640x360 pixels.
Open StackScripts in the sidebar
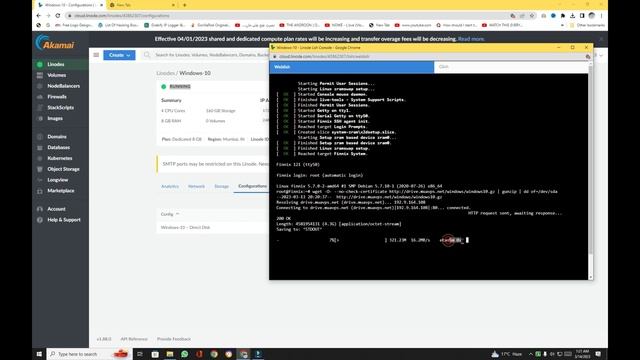pos(60,108)
